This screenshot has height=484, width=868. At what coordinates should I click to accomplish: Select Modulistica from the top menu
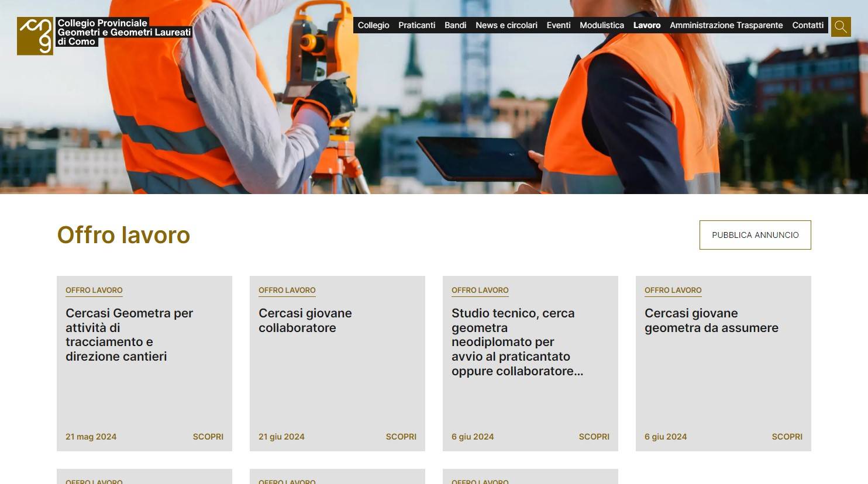(602, 25)
